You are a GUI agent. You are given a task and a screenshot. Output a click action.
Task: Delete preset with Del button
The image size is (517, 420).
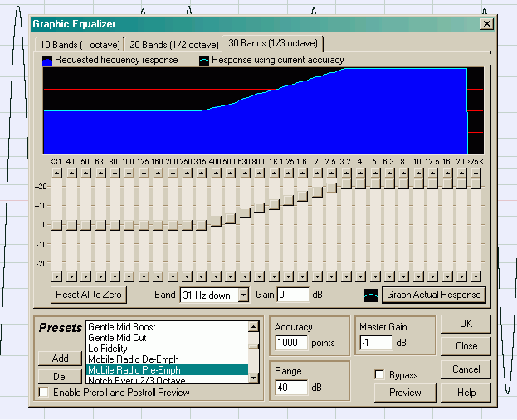(x=60, y=377)
